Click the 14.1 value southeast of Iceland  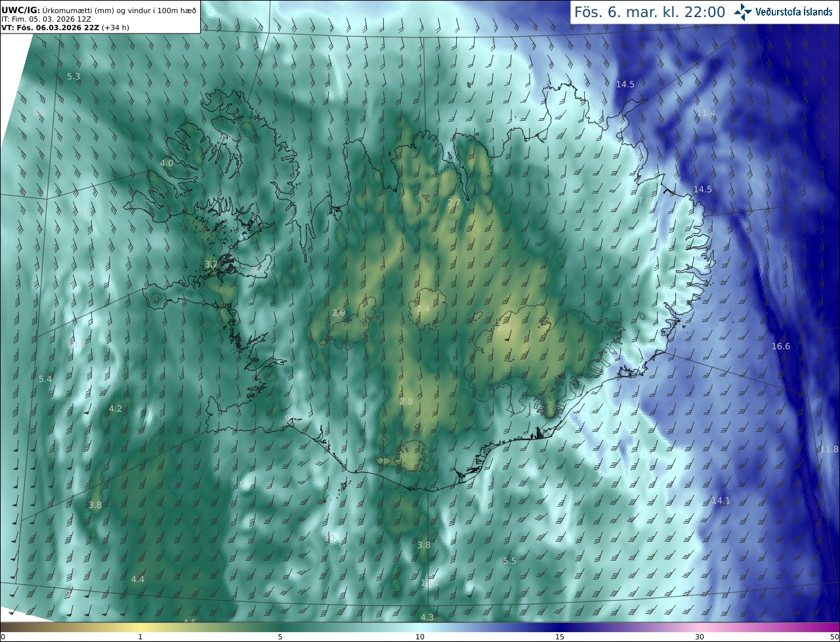[x=721, y=500]
